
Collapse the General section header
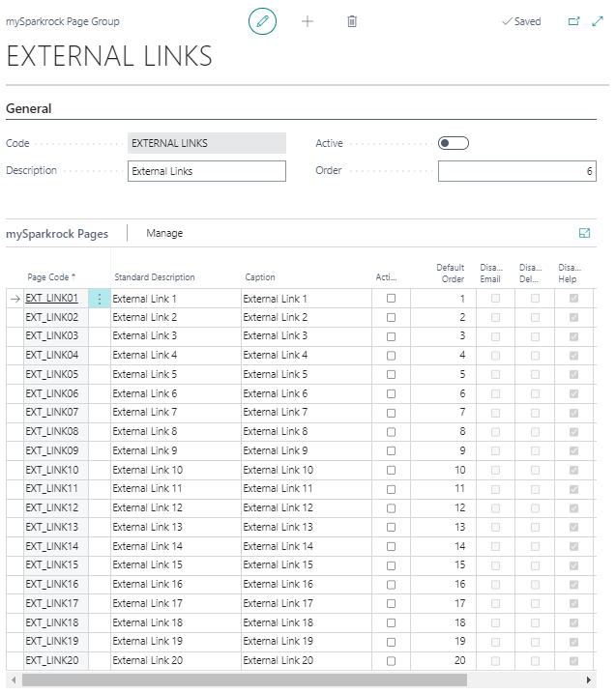[29, 109]
